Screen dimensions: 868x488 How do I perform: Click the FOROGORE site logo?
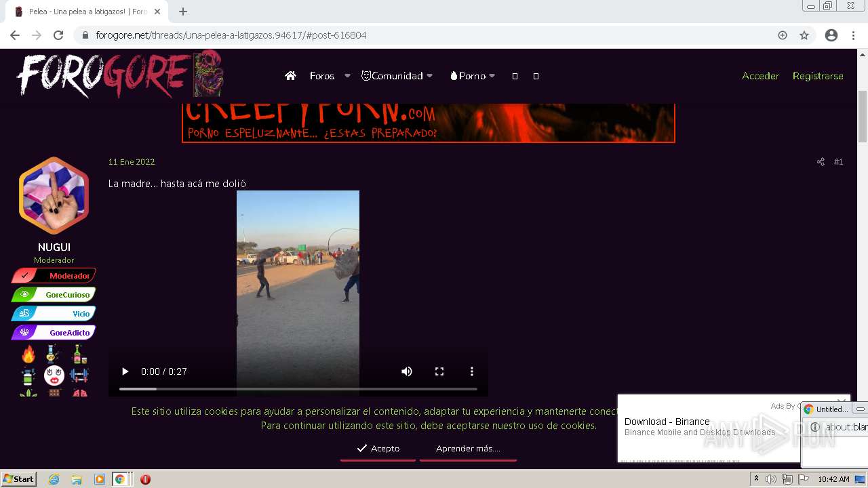tap(119, 74)
